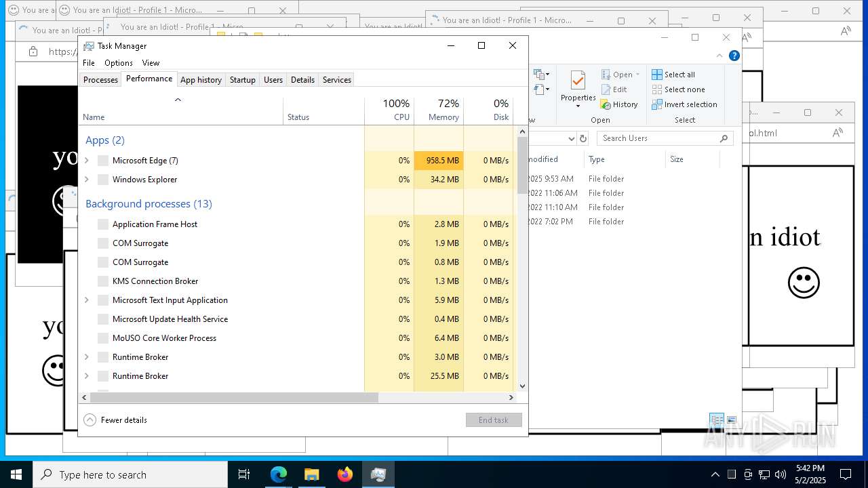This screenshot has width=868, height=488.
Task: Click Windows Explorer process icon
Action: (x=103, y=180)
